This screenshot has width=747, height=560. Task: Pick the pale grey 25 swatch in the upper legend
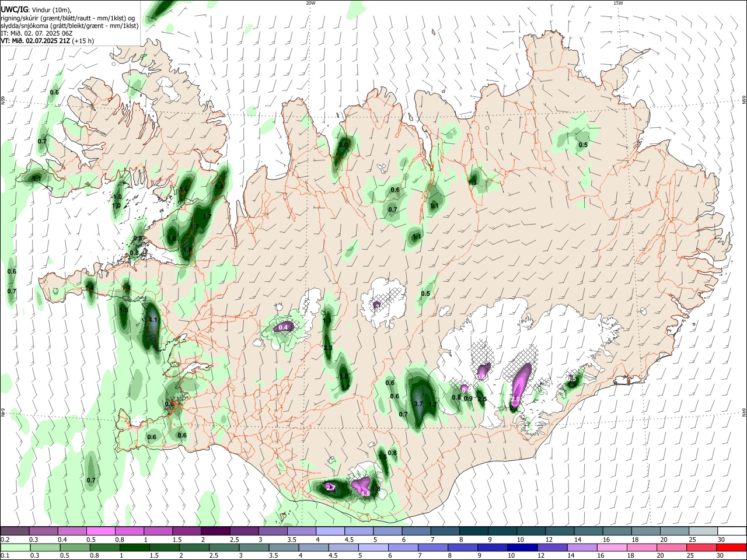(703, 531)
